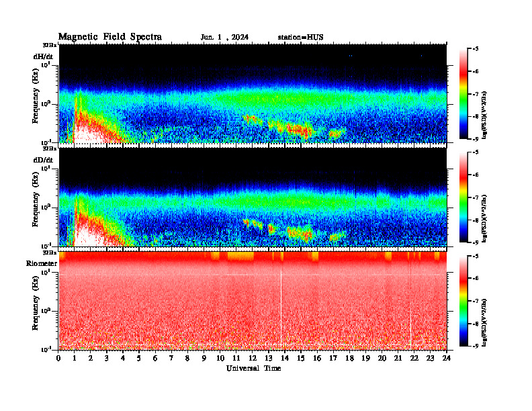Click hour 18 on the time axis

349,358
